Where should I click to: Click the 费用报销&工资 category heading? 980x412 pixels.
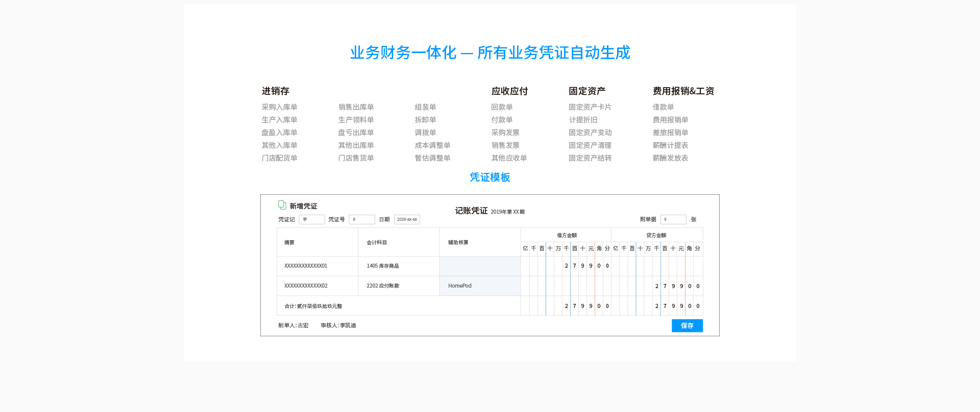pyautogui.click(x=683, y=91)
